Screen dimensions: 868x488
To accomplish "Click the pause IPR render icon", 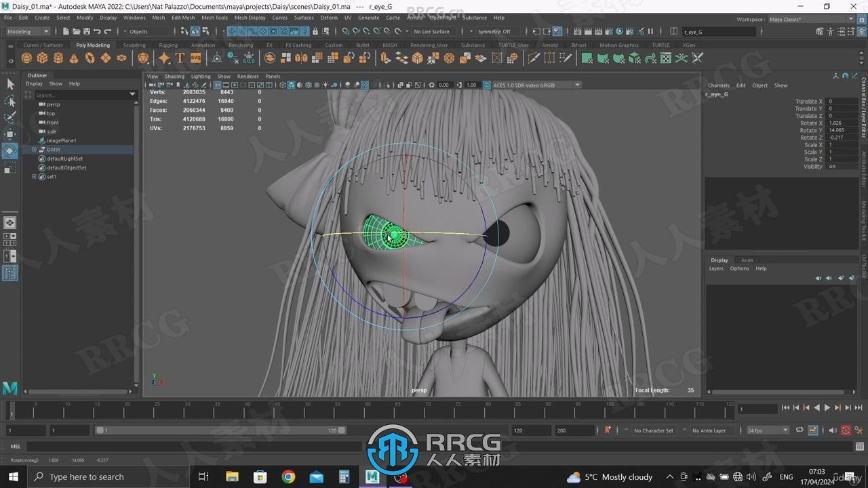I will (x=650, y=31).
